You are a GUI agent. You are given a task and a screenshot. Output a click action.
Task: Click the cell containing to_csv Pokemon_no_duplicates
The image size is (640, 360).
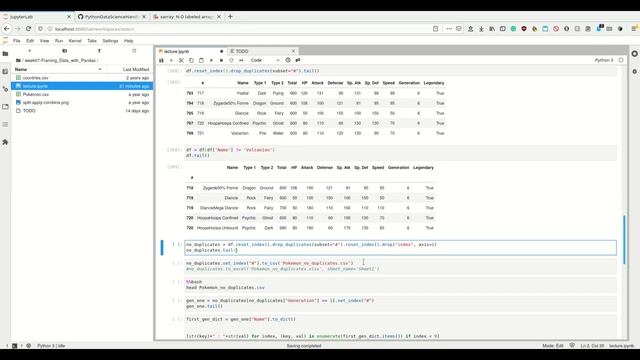pos(400,266)
